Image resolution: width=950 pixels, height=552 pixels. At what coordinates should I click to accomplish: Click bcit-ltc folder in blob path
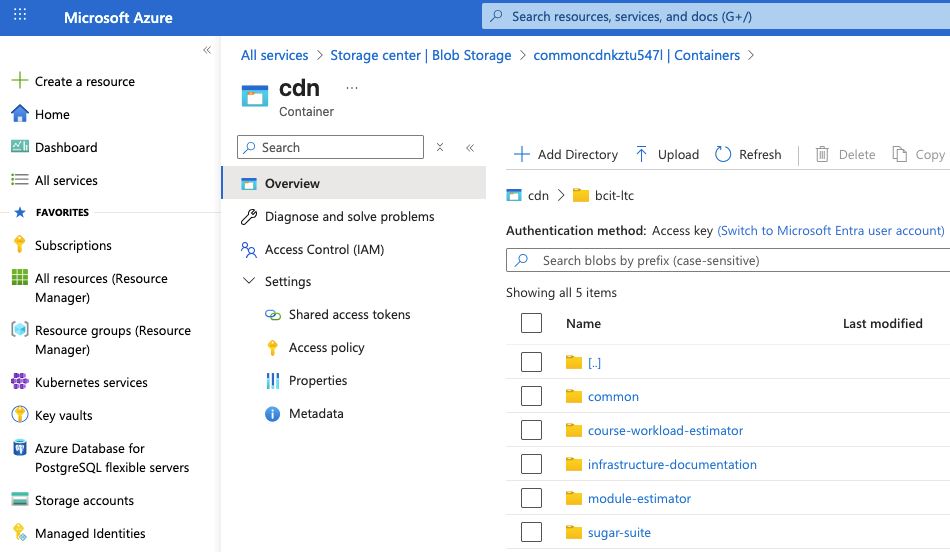[603, 195]
